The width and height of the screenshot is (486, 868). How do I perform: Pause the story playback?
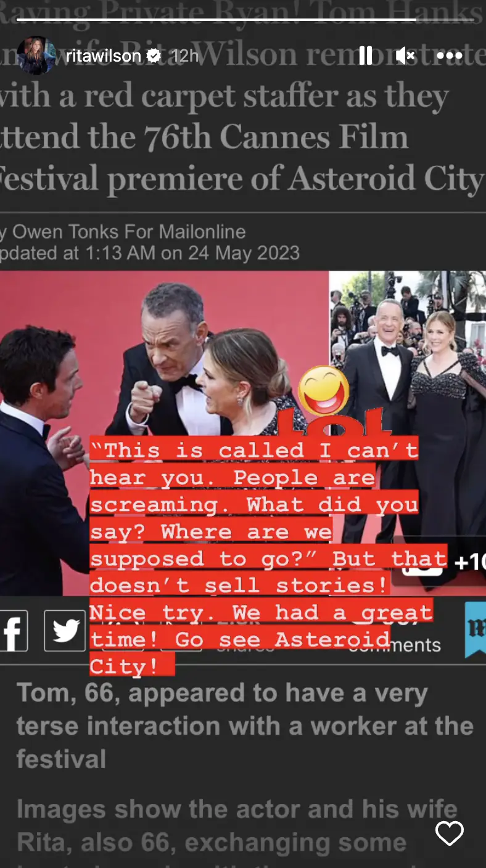[x=366, y=55]
